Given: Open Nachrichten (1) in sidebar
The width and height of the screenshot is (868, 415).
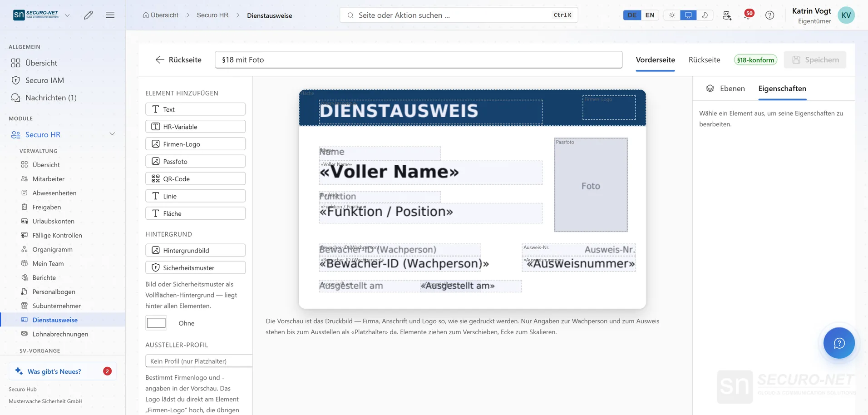Looking at the screenshot, I should (x=51, y=98).
